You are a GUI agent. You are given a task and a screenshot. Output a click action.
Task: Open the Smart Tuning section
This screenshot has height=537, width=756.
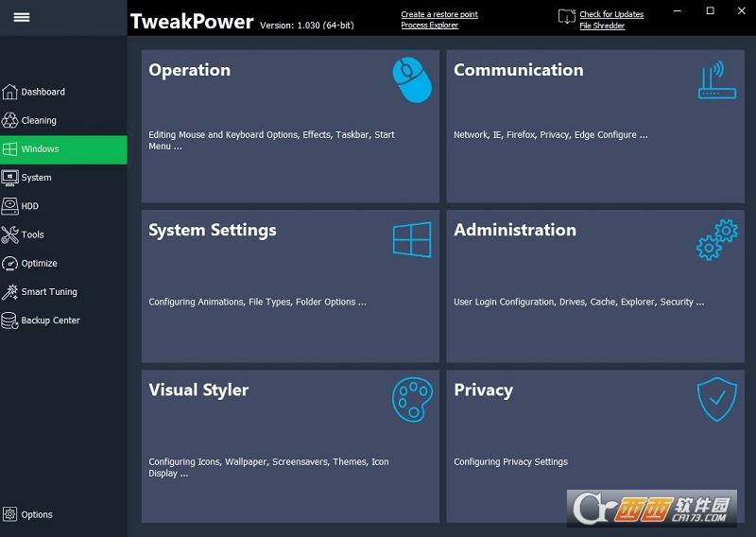[49, 292]
